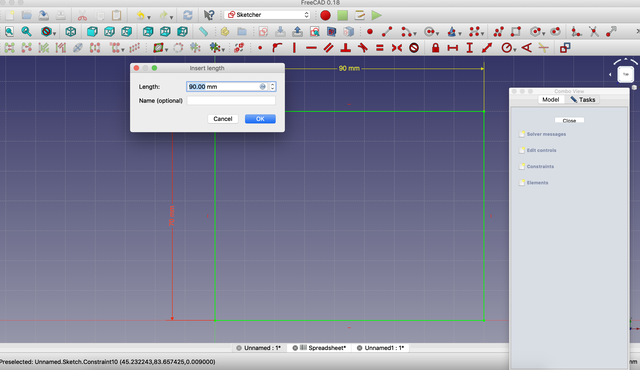Image resolution: width=640 pixels, height=370 pixels.
Task: Apply perpendicular constraint
Action: click(346, 48)
